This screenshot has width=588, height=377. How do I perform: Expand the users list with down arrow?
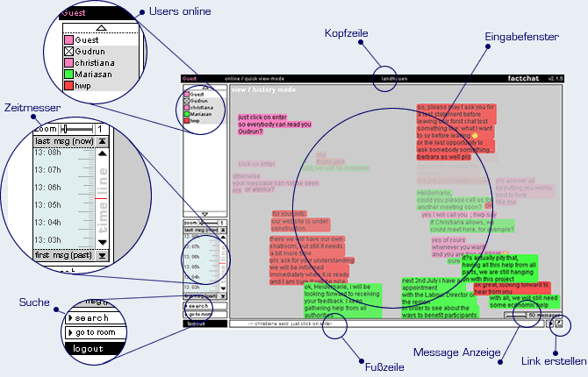tap(204, 214)
